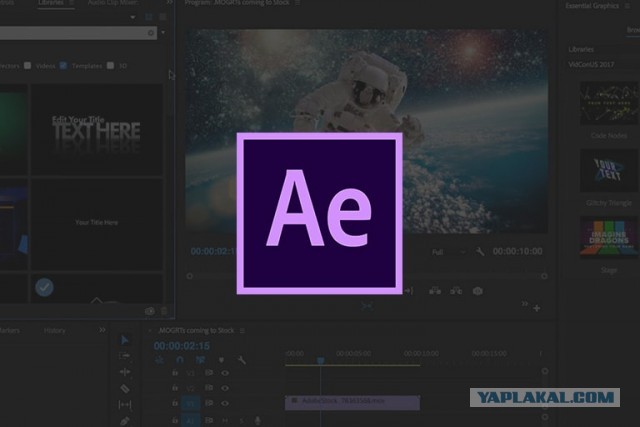
Task: Move the timeline playhead handle
Action: tap(321, 360)
